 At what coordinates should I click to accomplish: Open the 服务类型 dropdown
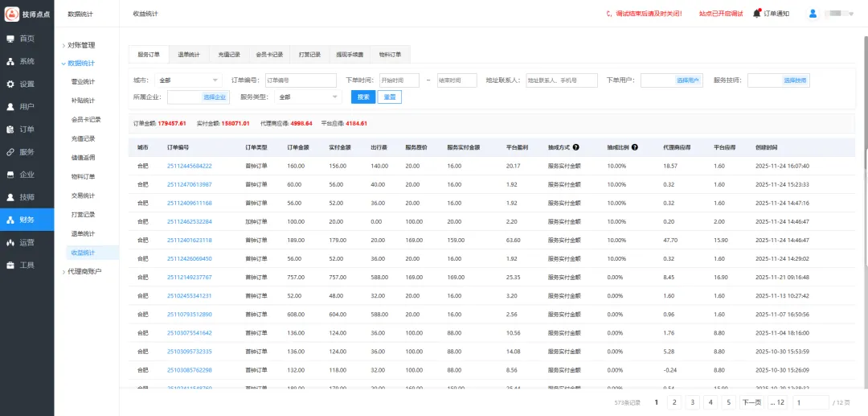tap(309, 97)
